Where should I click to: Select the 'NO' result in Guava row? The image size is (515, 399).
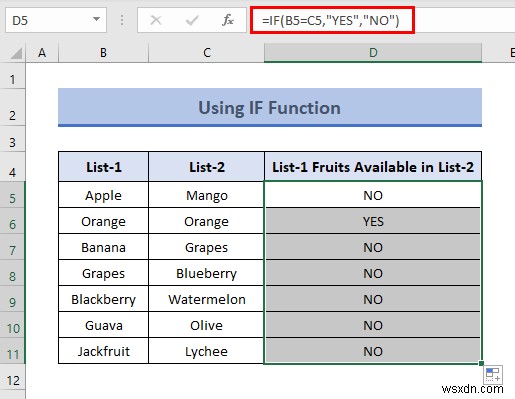(x=373, y=325)
